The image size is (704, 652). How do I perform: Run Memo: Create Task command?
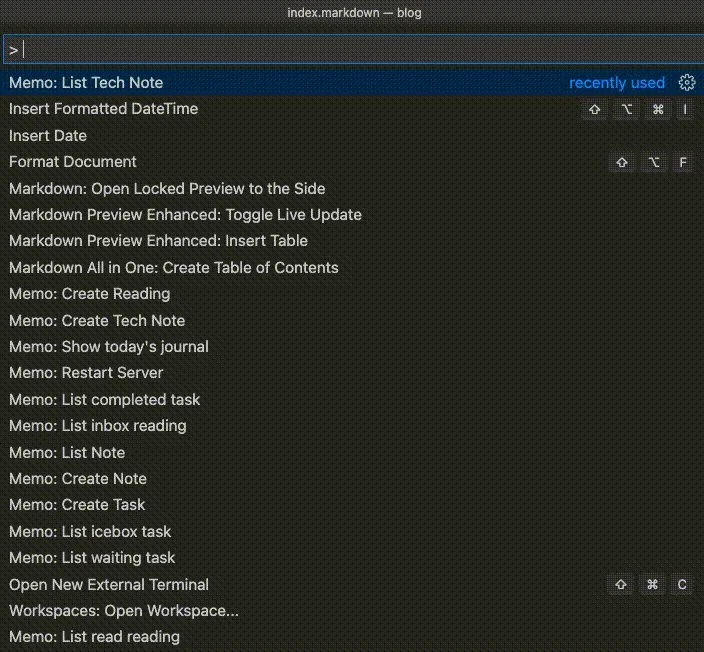pyautogui.click(x=77, y=505)
